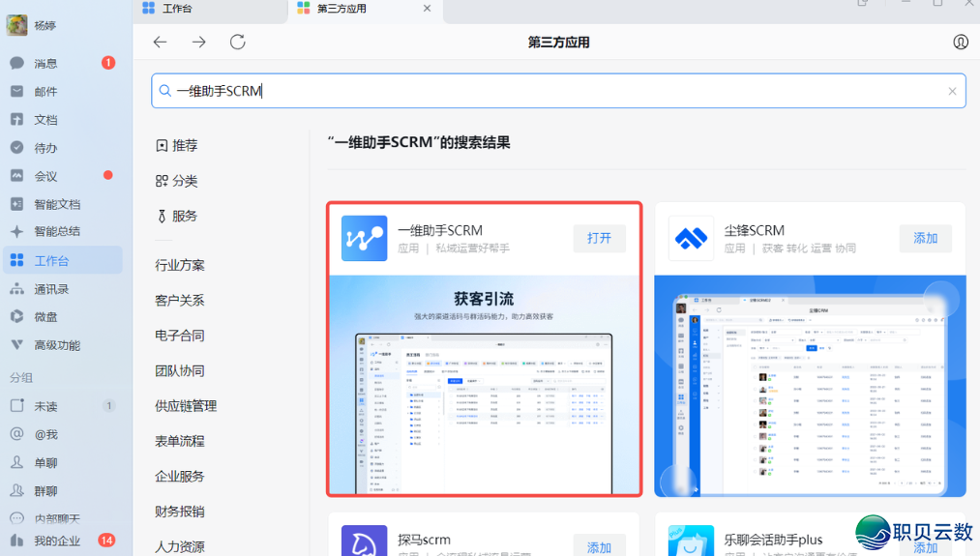Image resolution: width=980 pixels, height=556 pixels.
Task: Click the 未读 unread group icon
Action: pos(16,406)
